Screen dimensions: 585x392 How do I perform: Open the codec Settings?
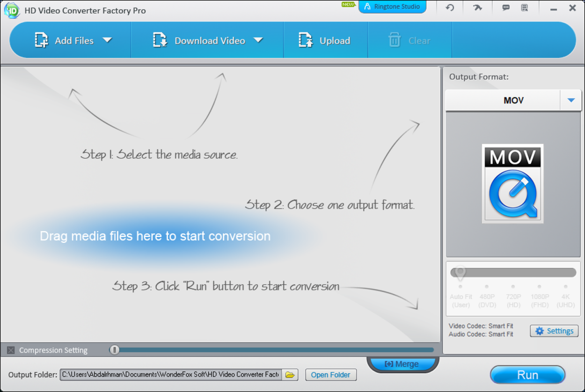(x=554, y=331)
